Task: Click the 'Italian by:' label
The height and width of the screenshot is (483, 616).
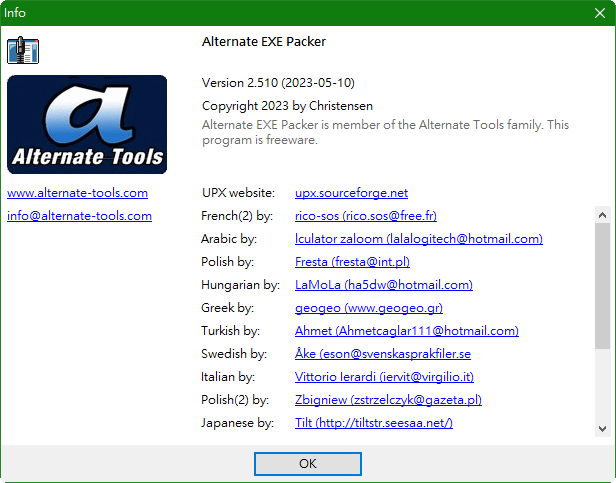Action: point(228,376)
